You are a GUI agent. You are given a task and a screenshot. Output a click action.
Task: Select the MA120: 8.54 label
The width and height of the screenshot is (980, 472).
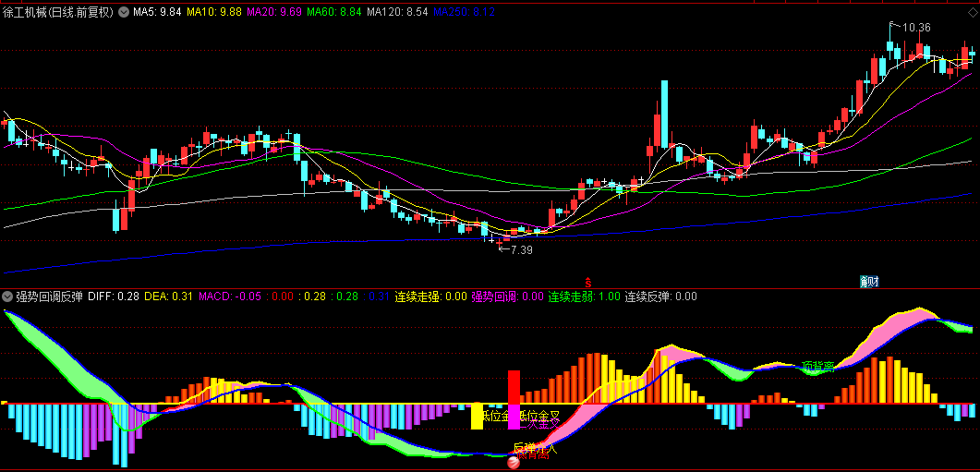[397, 11]
